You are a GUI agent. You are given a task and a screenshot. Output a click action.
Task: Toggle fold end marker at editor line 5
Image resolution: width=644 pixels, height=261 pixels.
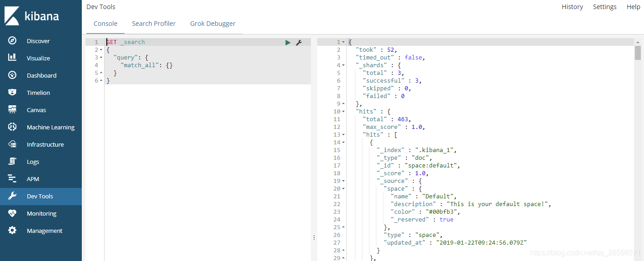101,73
